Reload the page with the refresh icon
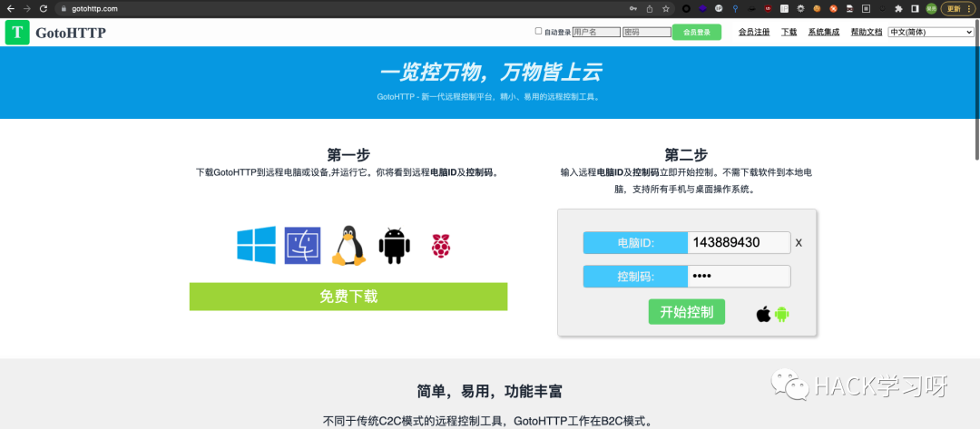Image resolution: width=980 pixels, height=429 pixels. pos(44,9)
